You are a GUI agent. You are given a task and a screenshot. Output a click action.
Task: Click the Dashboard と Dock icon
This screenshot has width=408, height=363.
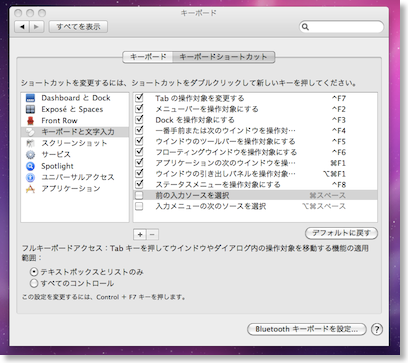pyautogui.click(x=30, y=98)
